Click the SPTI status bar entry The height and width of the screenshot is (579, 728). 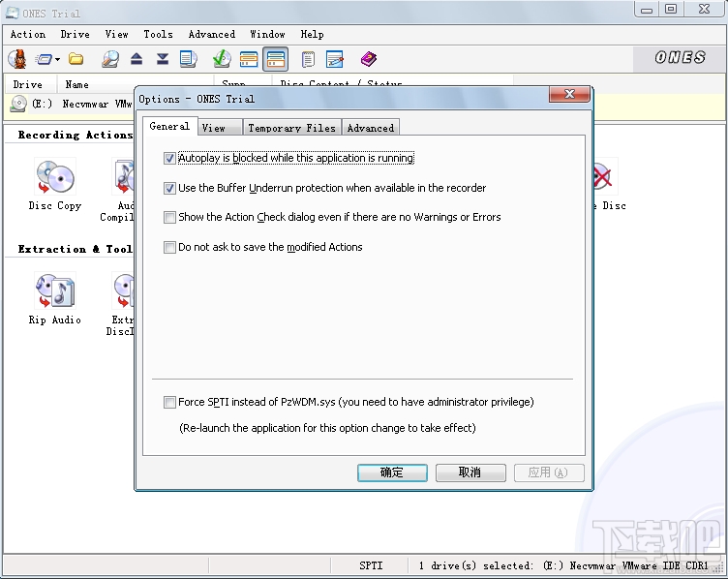point(371,565)
